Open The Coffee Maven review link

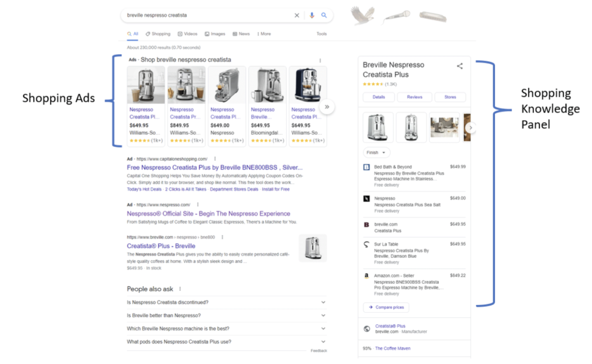pos(393,348)
